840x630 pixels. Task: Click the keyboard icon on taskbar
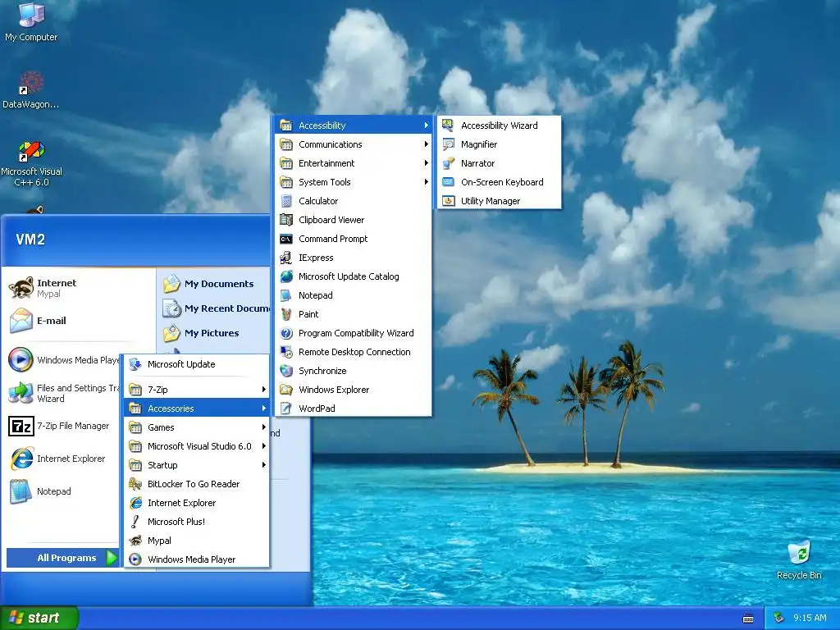pos(748,619)
